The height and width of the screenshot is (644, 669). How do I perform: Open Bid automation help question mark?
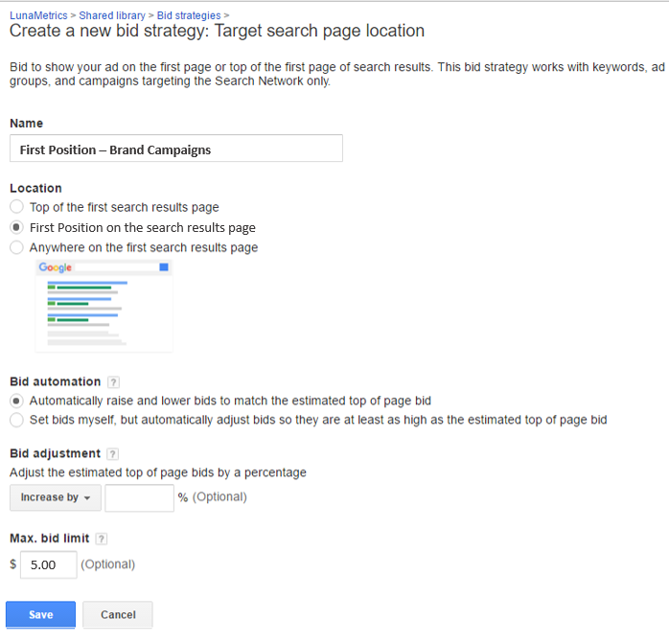click(x=113, y=381)
